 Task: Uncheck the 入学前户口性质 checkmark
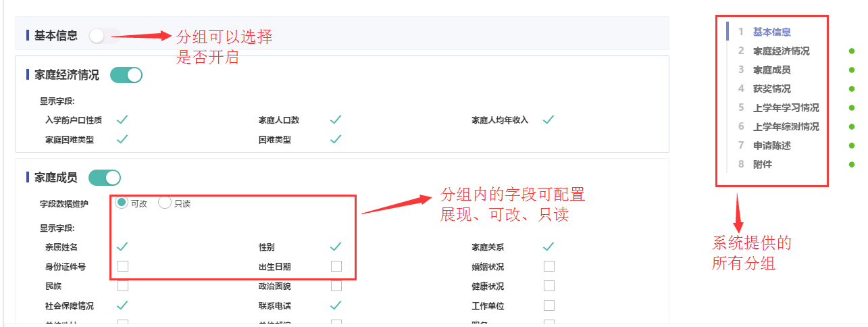click(122, 120)
